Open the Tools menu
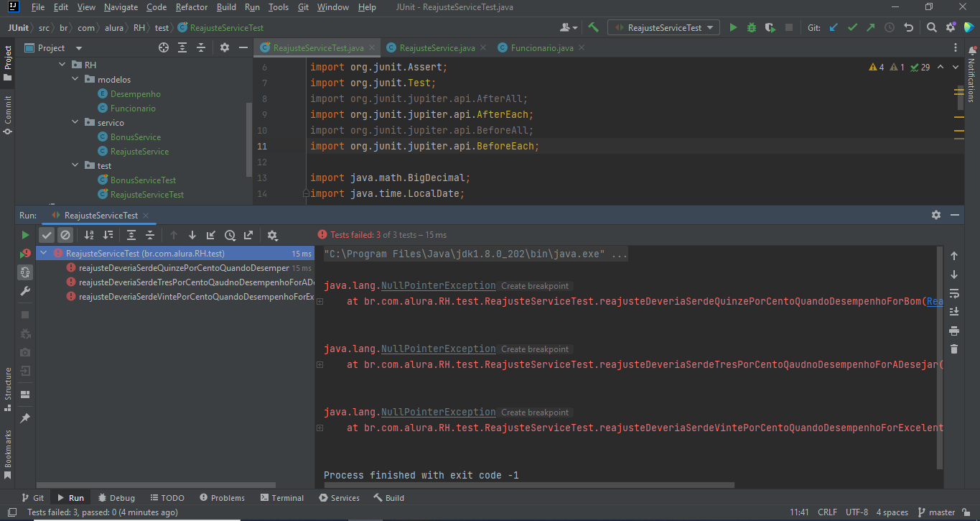980x521 pixels. pos(279,7)
